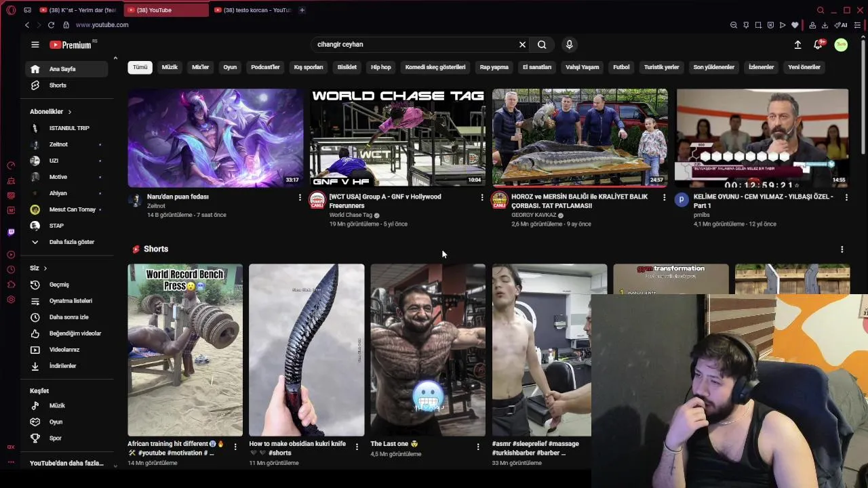
Task: Select the Yeni öneriler filter chip
Action: tap(804, 67)
